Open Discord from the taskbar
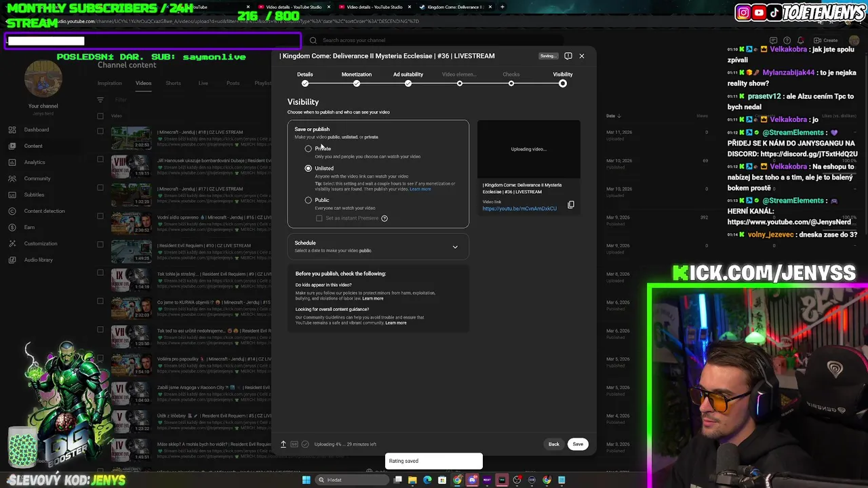The image size is (868, 488). pyautogui.click(x=472, y=480)
